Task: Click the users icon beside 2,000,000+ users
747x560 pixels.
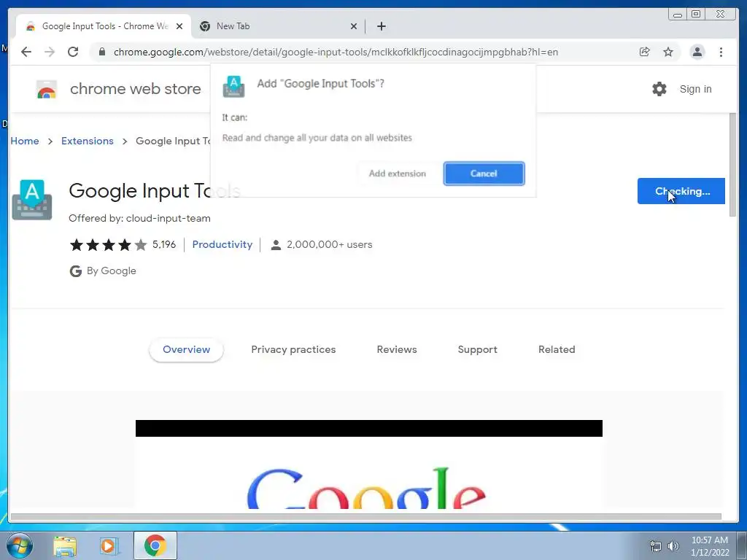Action: (x=275, y=245)
